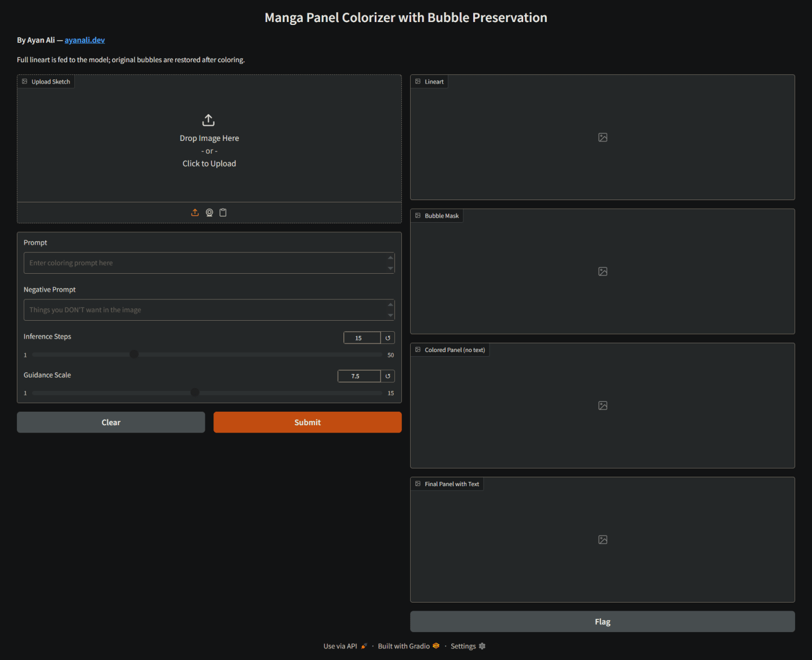Click the Gradio logo icon in footer
The height and width of the screenshot is (660, 812).
point(436,646)
